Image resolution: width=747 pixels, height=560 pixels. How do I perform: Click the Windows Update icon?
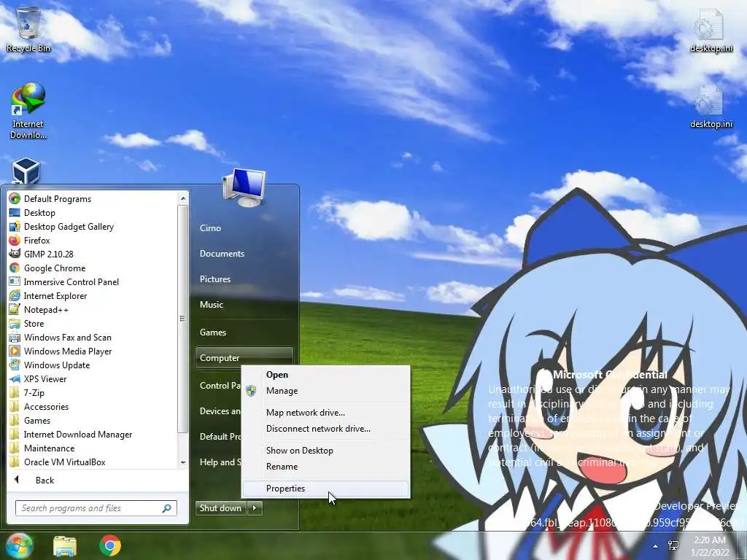pos(15,365)
